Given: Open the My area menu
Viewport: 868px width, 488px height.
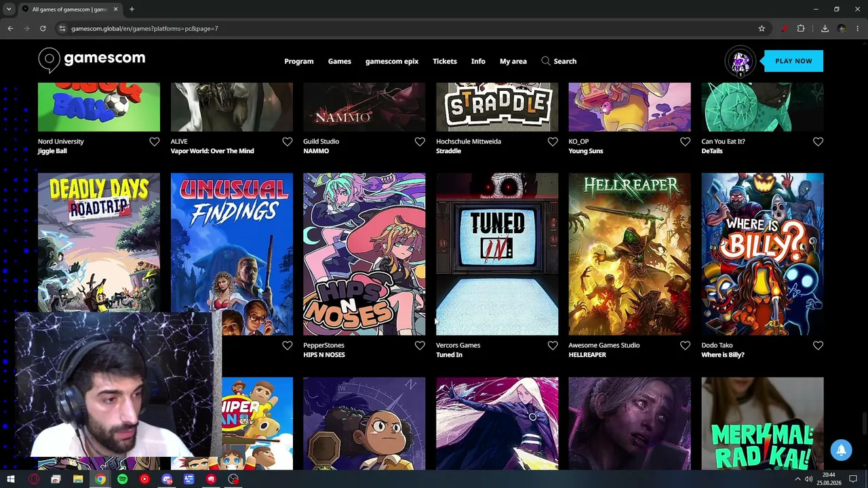Looking at the screenshot, I should [513, 61].
